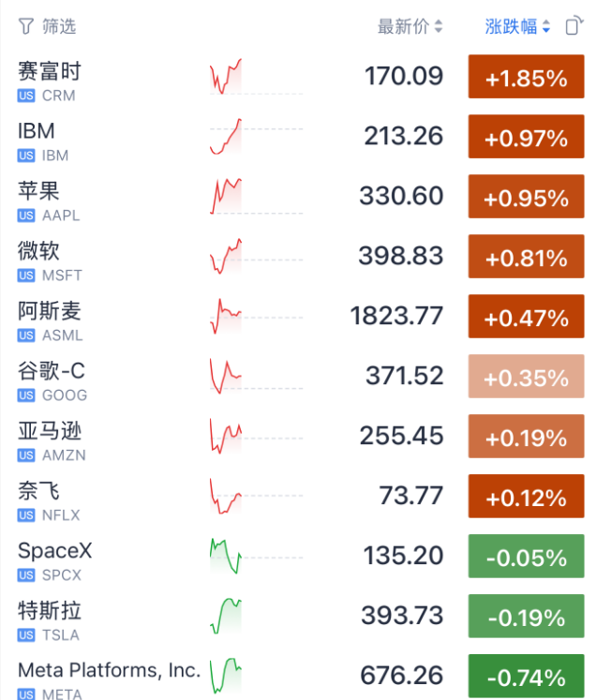The height and width of the screenshot is (700, 596).
Task: Click the US market tag beside CRM
Action: point(26,96)
